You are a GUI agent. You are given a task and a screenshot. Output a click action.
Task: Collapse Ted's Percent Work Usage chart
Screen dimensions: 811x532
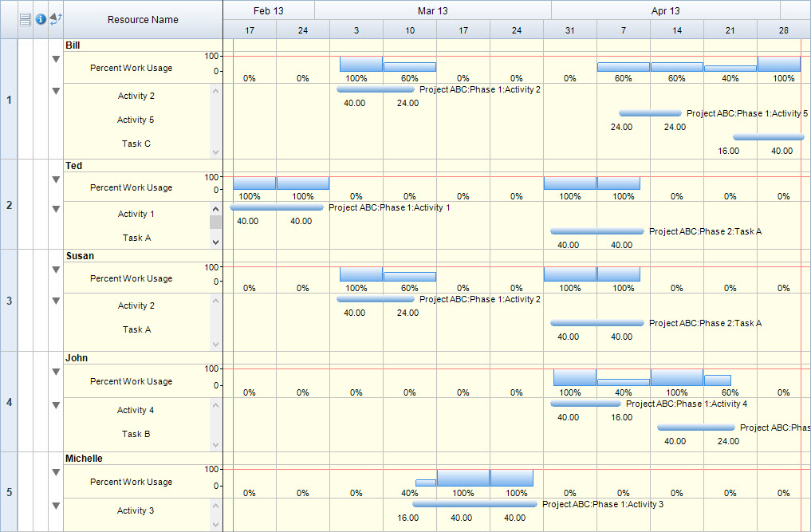click(56, 179)
